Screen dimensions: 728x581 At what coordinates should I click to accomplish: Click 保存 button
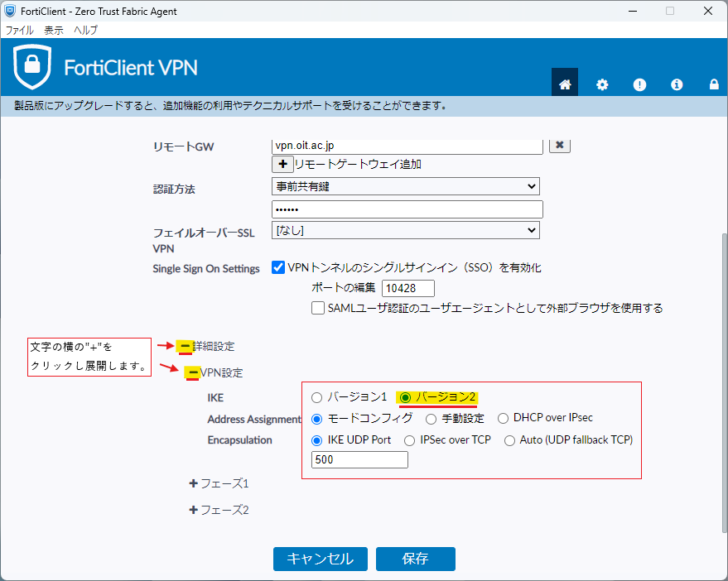tap(415, 559)
